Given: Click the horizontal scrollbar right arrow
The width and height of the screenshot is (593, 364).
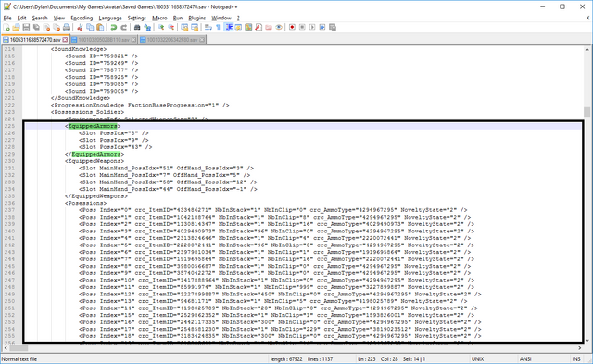Looking at the screenshot, I should pos(580,347).
